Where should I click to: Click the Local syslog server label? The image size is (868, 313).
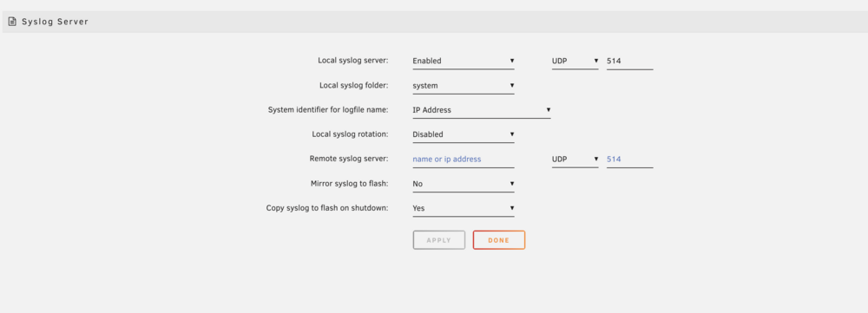(353, 61)
